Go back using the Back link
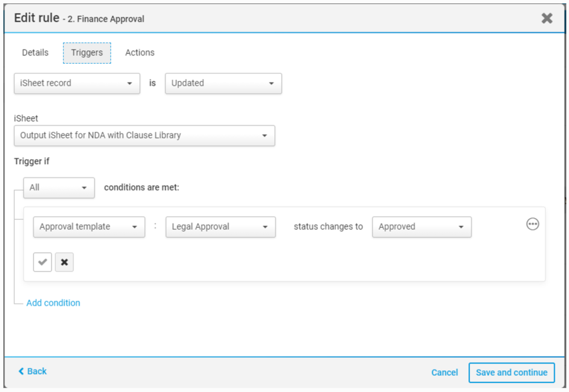Image resolution: width=569 pixels, height=392 pixels. click(33, 371)
